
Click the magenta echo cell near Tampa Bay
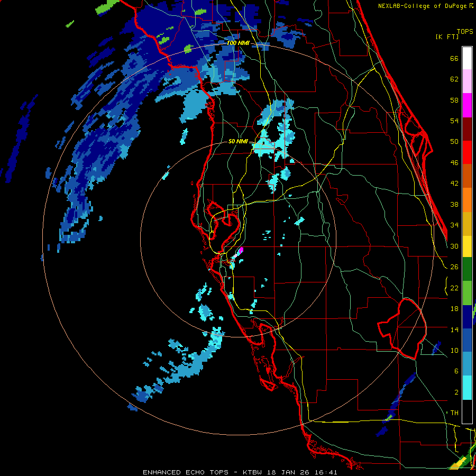241,251
